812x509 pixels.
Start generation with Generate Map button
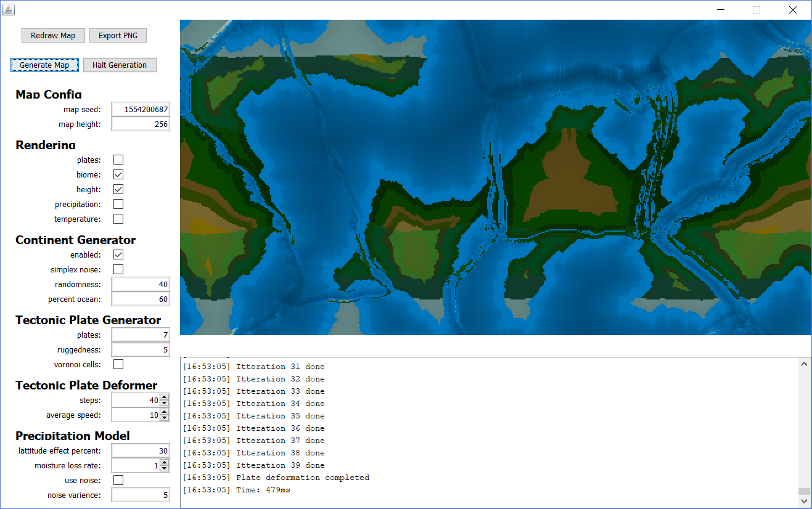tap(44, 65)
